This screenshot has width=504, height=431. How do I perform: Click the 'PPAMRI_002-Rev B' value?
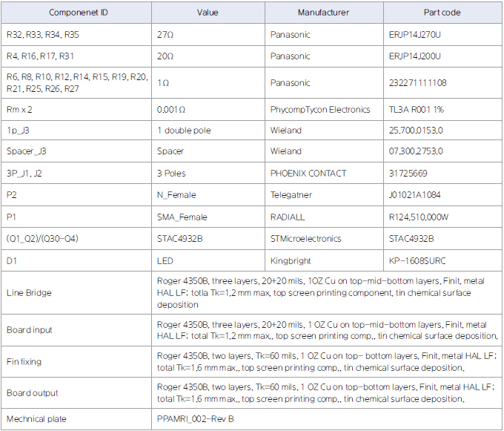click(196, 419)
